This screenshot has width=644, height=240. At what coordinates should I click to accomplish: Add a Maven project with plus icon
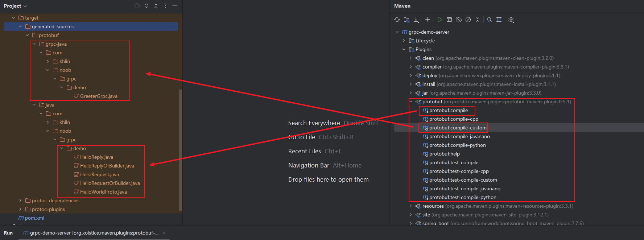click(428, 20)
